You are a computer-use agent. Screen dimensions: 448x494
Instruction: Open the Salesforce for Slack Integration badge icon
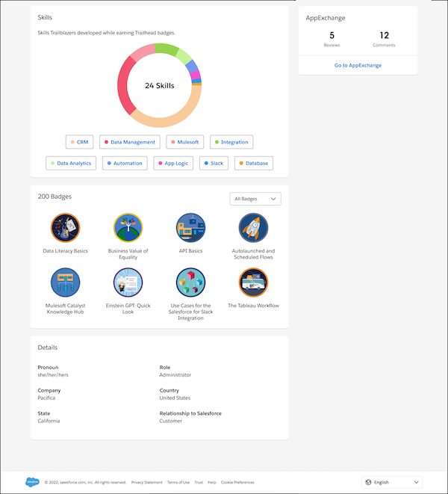click(191, 282)
